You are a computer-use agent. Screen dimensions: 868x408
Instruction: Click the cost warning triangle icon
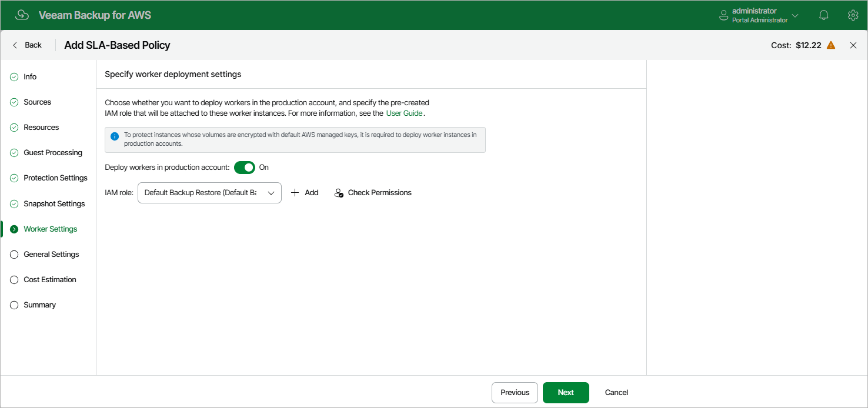[831, 45]
